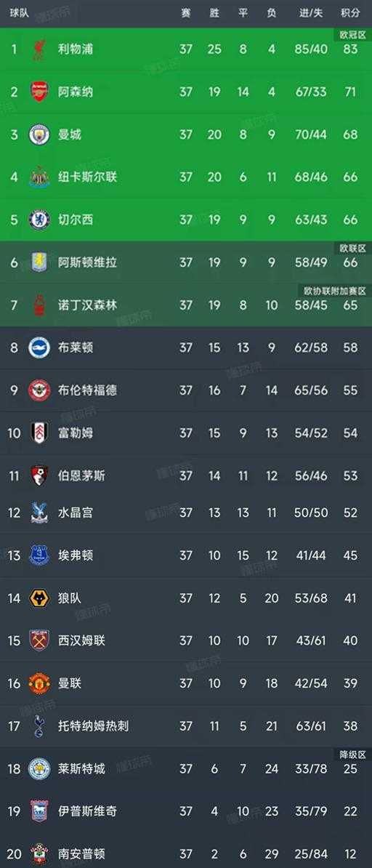Click the Arsenal club crest icon
The height and width of the screenshot is (868, 372).
(39, 92)
